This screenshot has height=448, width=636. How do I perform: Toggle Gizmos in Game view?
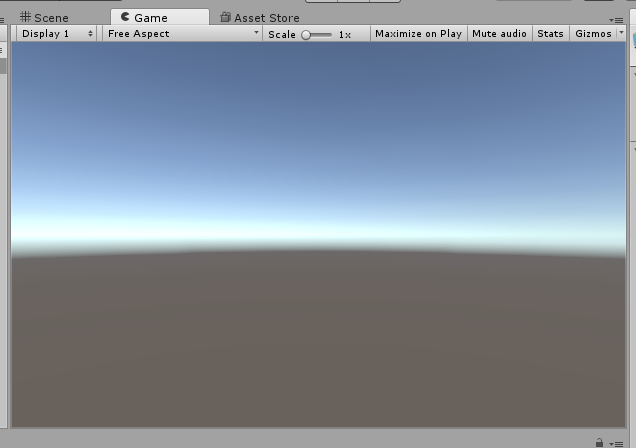click(593, 34)
